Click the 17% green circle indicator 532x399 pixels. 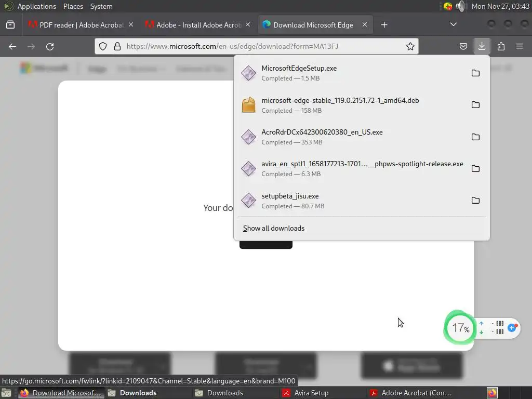(x=460, y=328)
